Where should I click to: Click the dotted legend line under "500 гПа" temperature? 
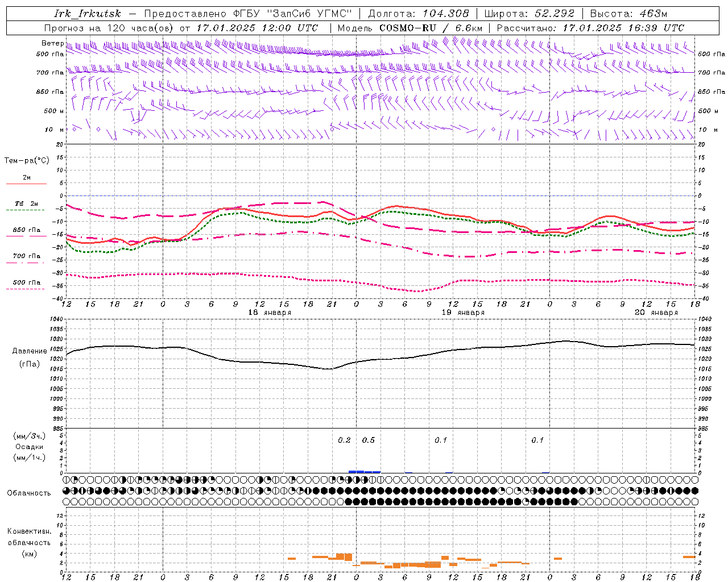[x=26, y=289]
